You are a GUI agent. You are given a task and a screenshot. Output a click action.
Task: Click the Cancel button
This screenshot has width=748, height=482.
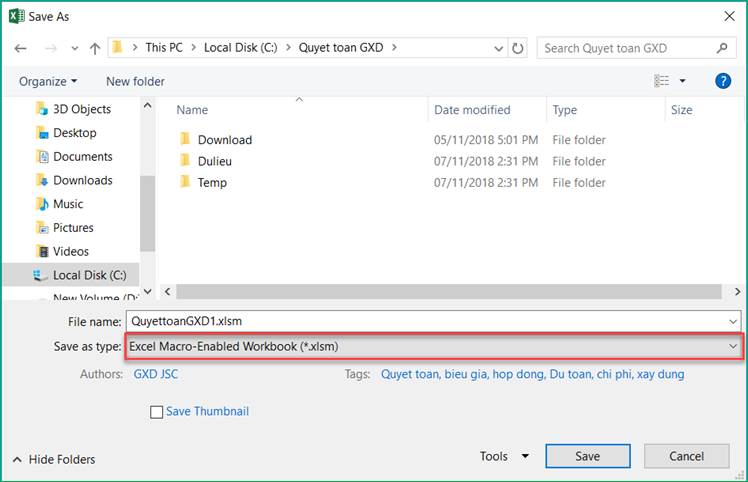(686, 456)
